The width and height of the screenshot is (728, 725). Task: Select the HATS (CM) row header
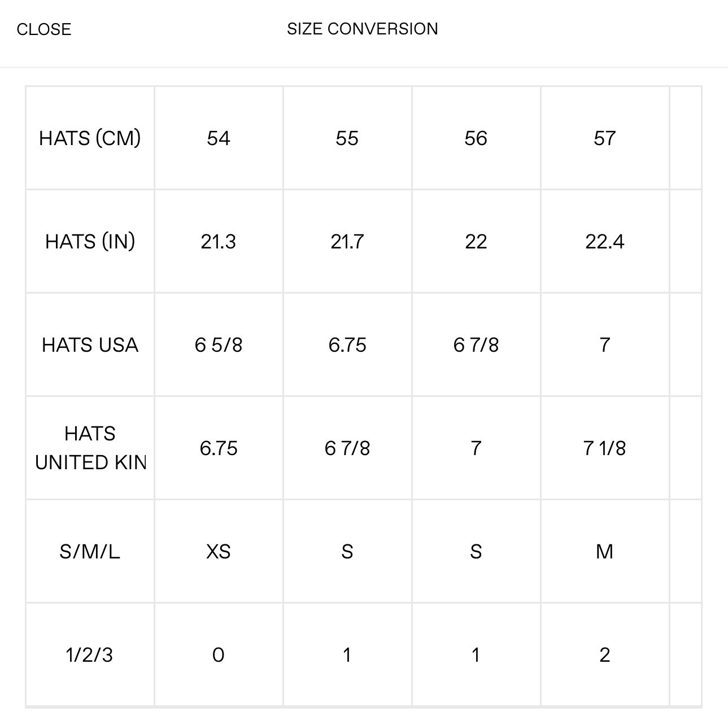(90, 138)
